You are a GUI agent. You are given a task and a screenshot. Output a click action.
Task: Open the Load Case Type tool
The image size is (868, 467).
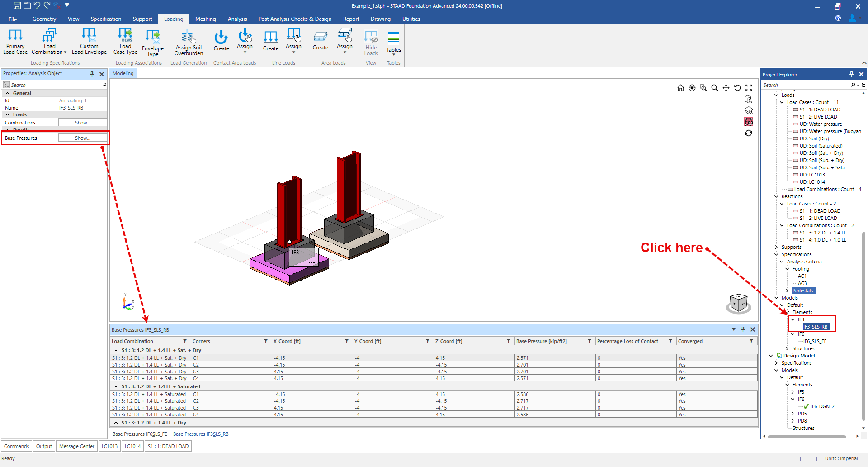(125, 42)
